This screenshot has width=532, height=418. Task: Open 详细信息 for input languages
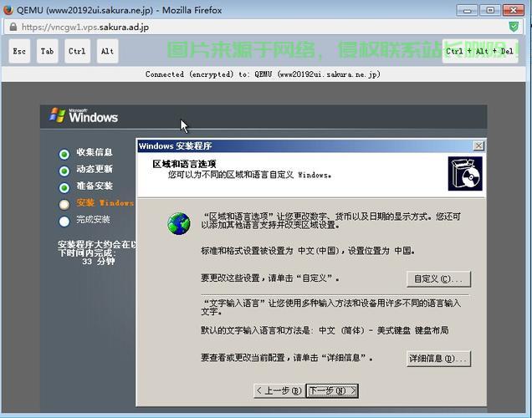click(x=438, y=359)
